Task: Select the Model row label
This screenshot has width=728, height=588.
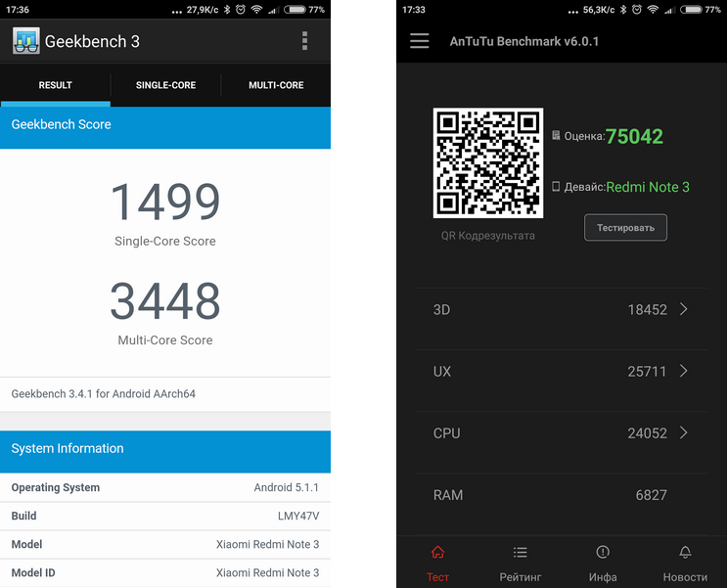Action: [26, 544]
